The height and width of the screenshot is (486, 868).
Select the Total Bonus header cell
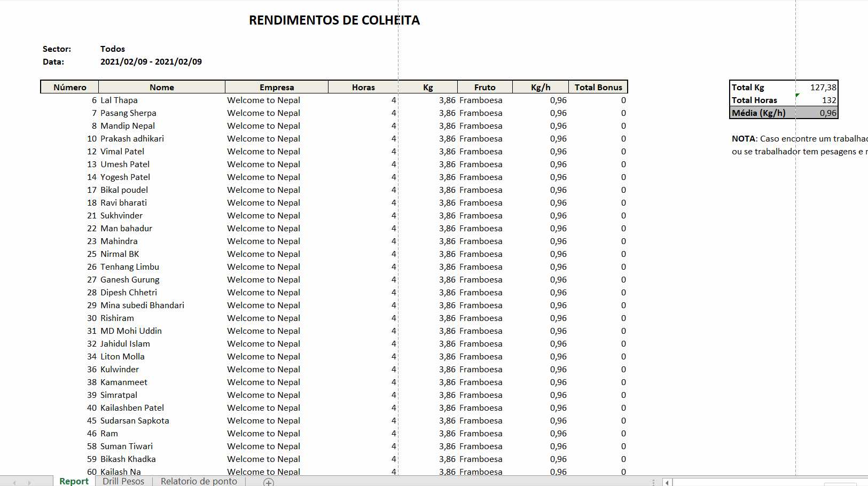[x=598, y=87]
